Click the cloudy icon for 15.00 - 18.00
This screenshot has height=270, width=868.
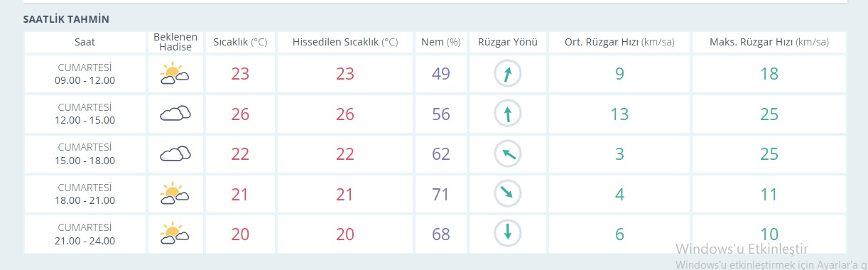tap(175, 153)
